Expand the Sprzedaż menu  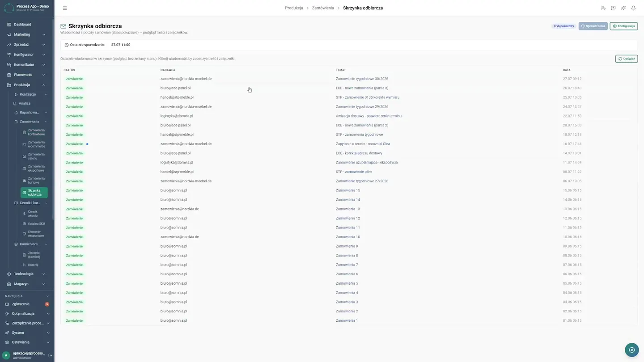click(27, 45)
